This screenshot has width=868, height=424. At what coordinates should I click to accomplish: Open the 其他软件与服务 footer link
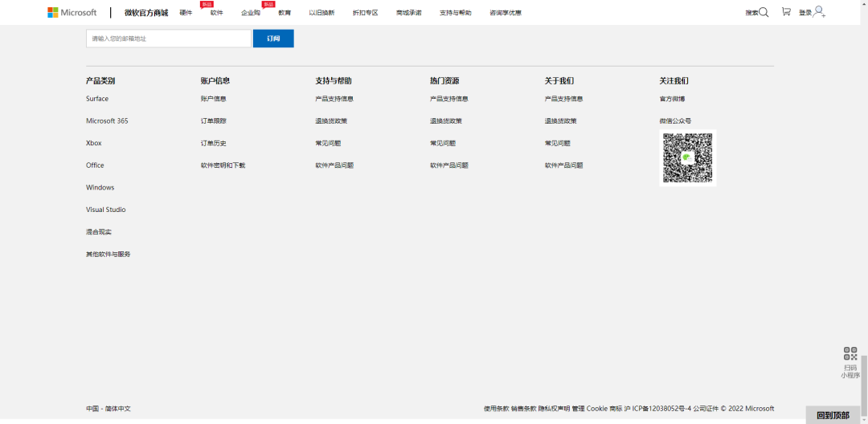pyautogui.click(x=108, y=255)
